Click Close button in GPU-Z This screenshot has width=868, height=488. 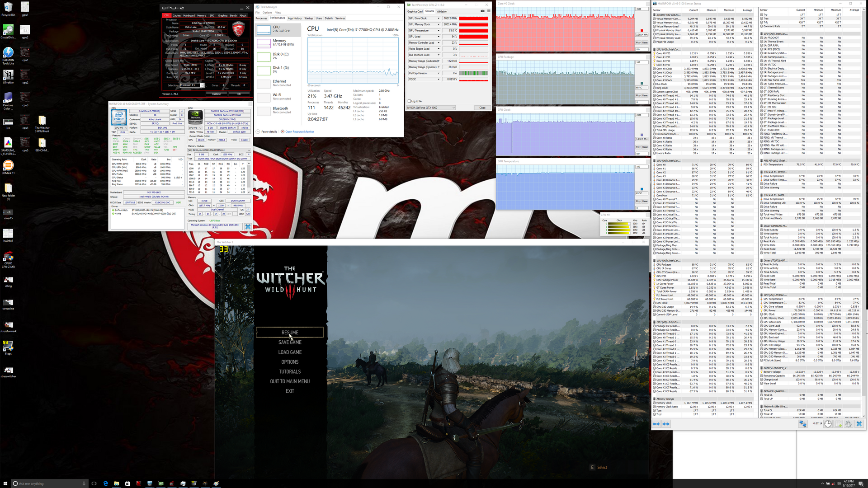click(482, 108)
